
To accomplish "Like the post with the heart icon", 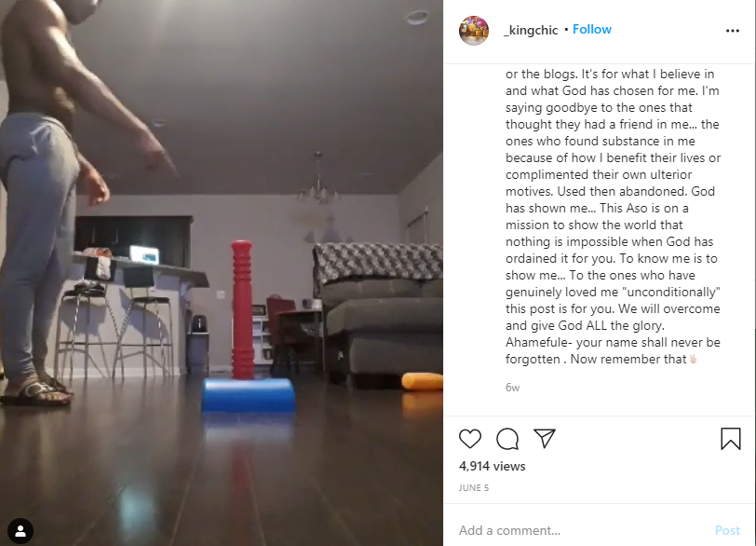I will 470,439.
